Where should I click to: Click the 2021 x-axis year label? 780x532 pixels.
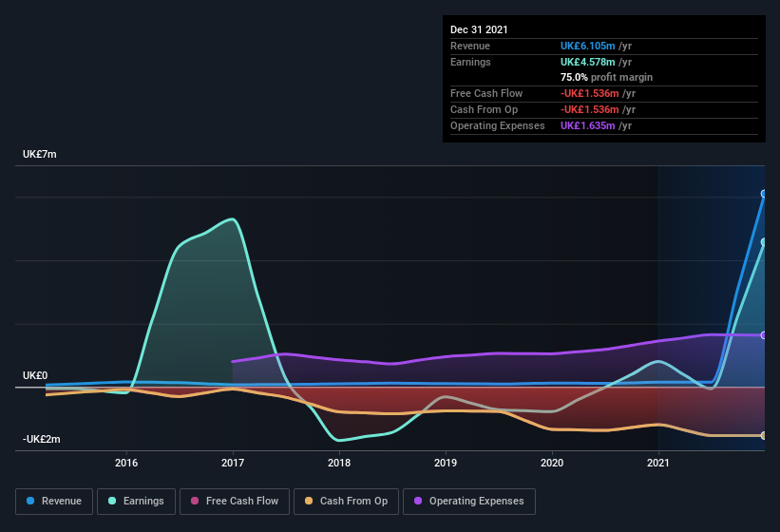click(658, 464)
